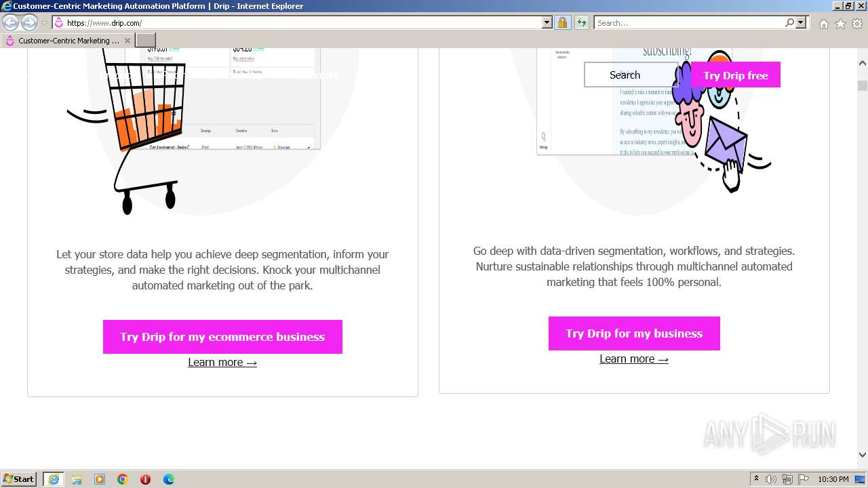Click the security padlock icon

(562, 23)
